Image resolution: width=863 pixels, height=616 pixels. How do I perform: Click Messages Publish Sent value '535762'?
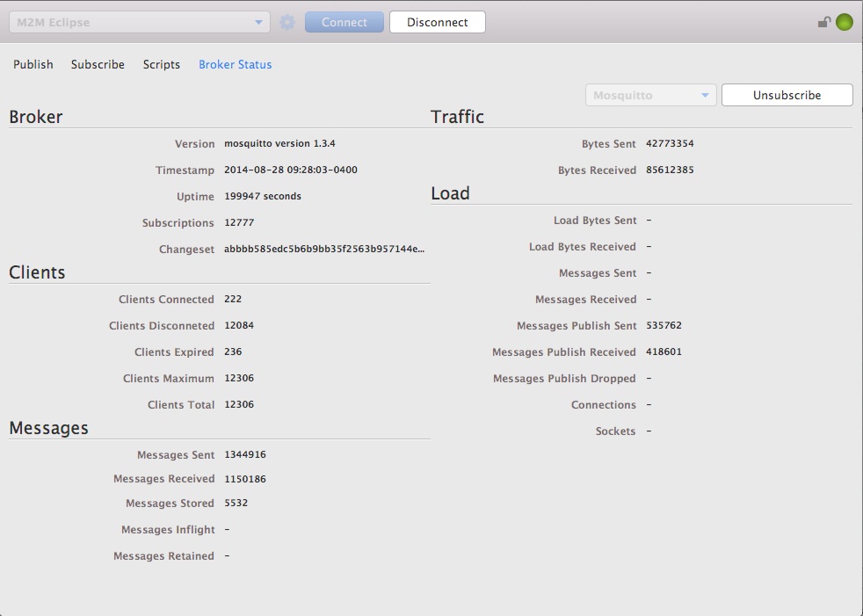664,325
